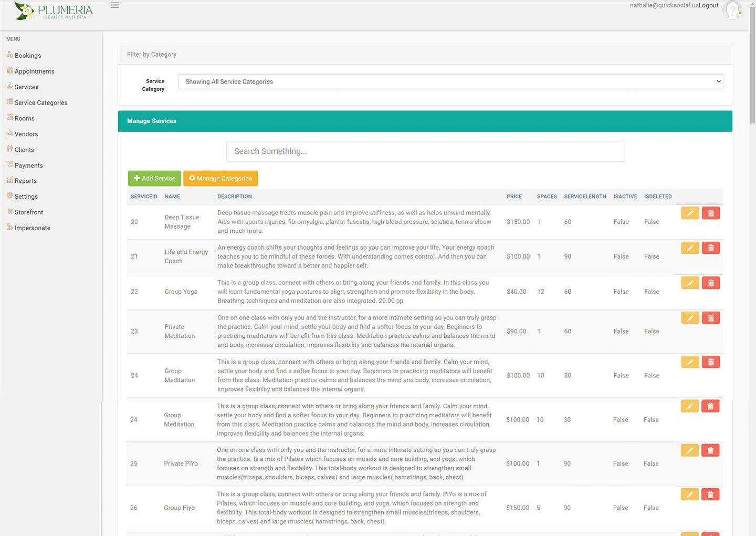Viewport: 756px width, 536px height.
Task: Click the Add Service button
Action: click(x=154, y=178)
